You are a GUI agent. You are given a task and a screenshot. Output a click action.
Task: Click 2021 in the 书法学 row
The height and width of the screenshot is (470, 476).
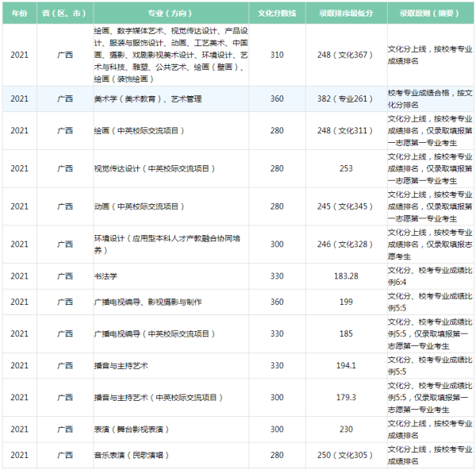click(x=19, y=276)
